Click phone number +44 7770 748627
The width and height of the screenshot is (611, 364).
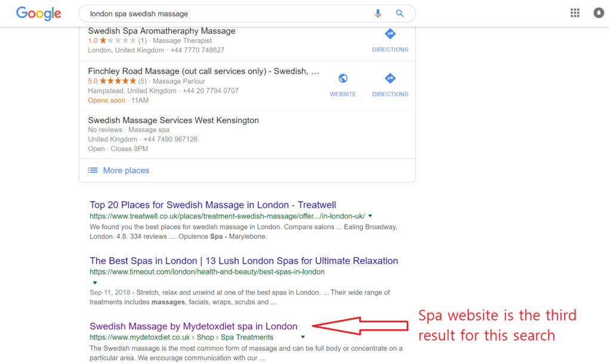pyautogui.click(x=197, y=50)
